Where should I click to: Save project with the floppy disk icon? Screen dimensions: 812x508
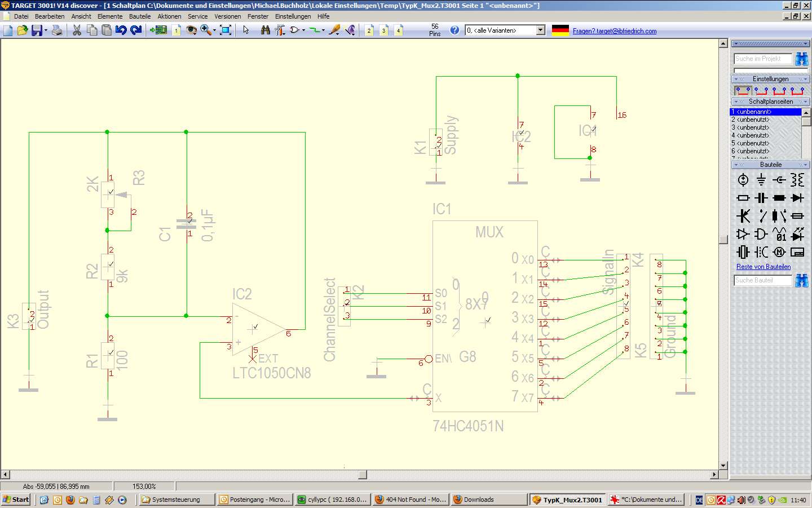[37, 30]
